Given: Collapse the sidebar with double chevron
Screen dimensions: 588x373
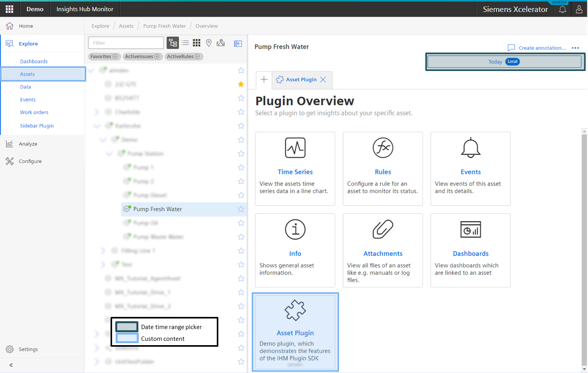Looking at the screenshot, I should [11, 365].
